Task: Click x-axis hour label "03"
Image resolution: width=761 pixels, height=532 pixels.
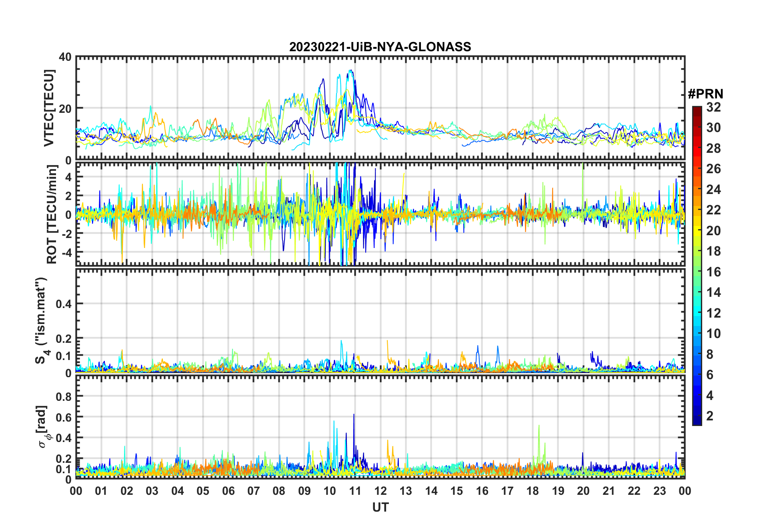Action: [x=152, y=491]
